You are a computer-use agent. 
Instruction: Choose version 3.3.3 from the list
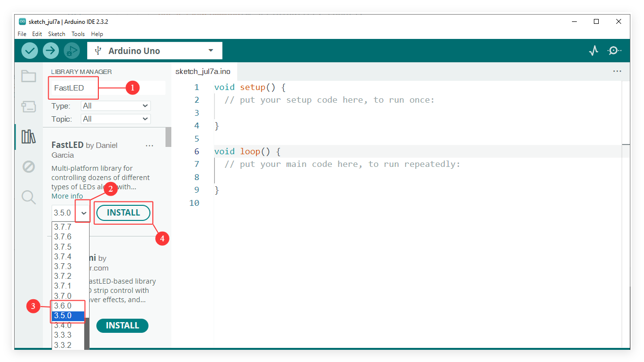[x=68, y=335]
